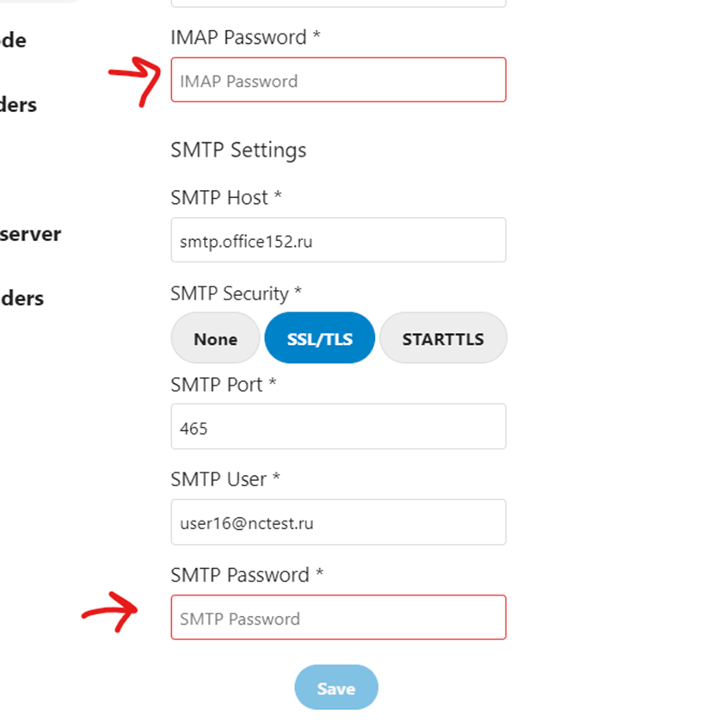Click the "SMTP Host *" label
Viewport: 701px width, 728px height.
click(226, 198)
